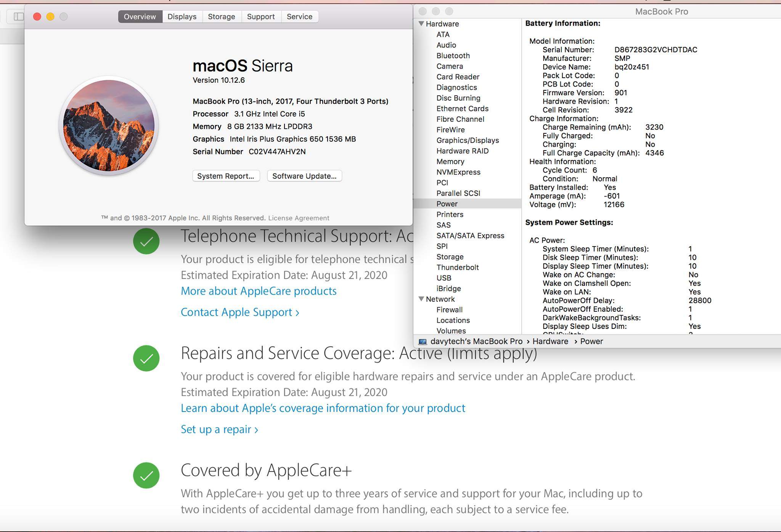Select Parallel SCSI in hardware list
The width and height of the screenshot is (781, 532).
coord(458,193)
